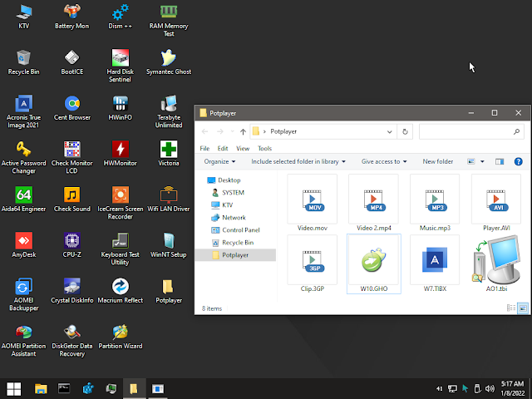Open Explorer help button
The image size is (532, 399).
518,161
